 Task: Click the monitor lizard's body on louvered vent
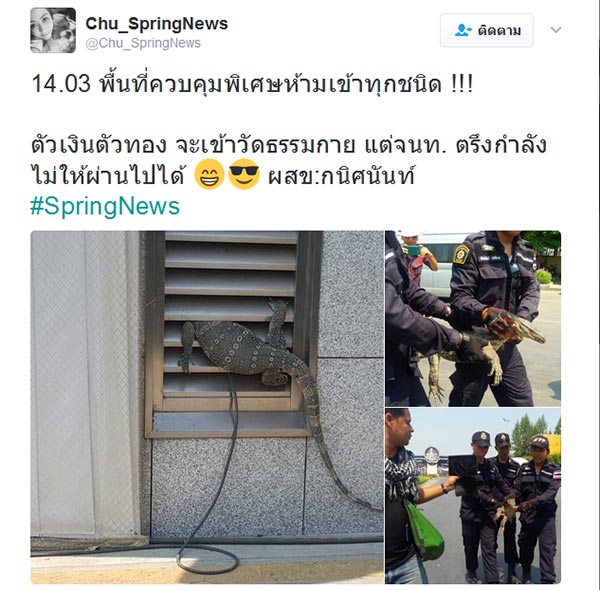point(239,350)
